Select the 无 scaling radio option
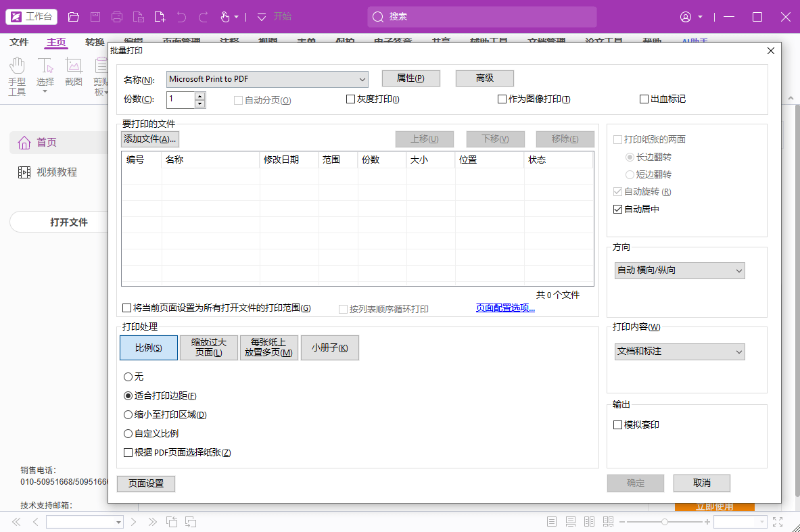The image size is (800, 532). [128, 377]
